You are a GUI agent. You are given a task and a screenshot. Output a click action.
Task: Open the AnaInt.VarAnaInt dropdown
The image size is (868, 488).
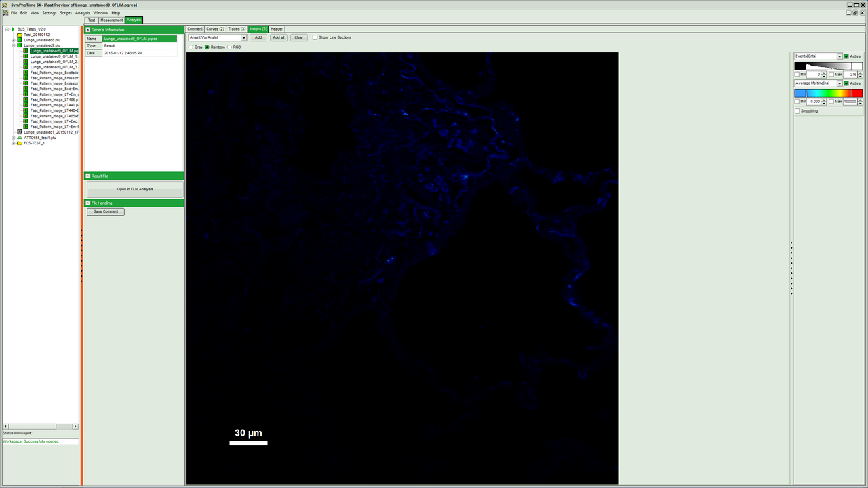pos(243,37)
